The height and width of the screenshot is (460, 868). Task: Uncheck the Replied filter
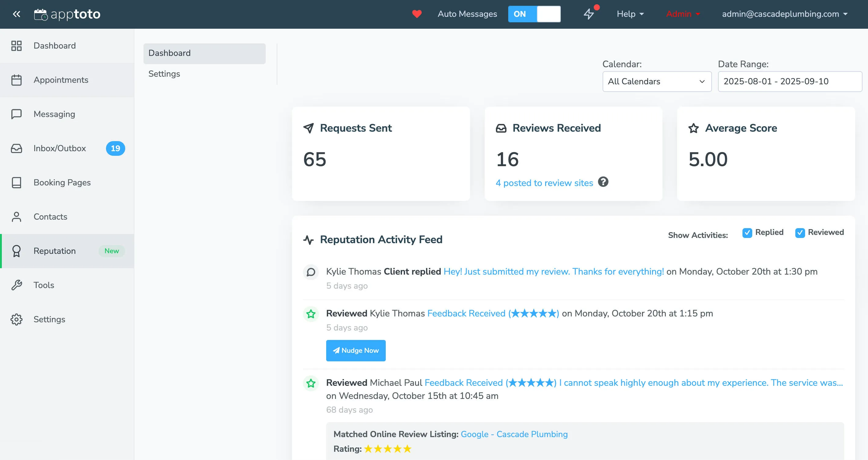pyautogui.click(x=748, y=232)
